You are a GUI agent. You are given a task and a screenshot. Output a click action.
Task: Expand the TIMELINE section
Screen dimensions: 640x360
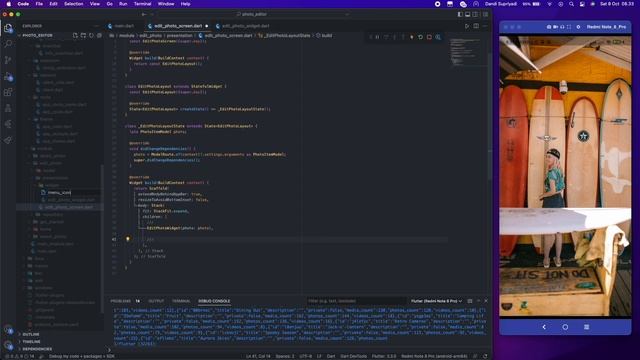[x=60, y=342]
